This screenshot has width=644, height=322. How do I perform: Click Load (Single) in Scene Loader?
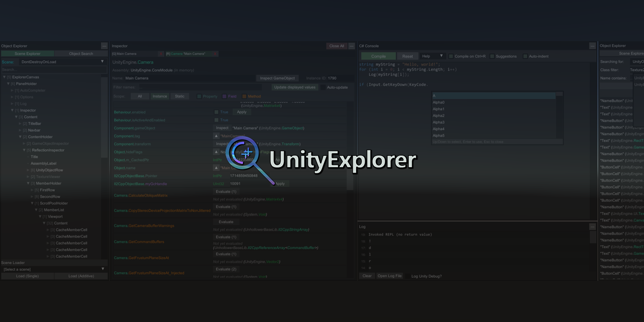27,276
